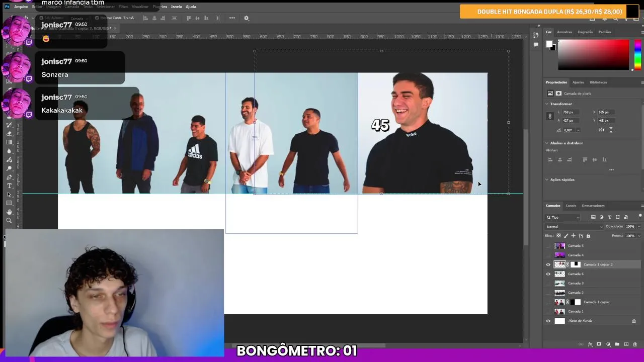Hide Camada 6 layer

[x=548, y=274]
